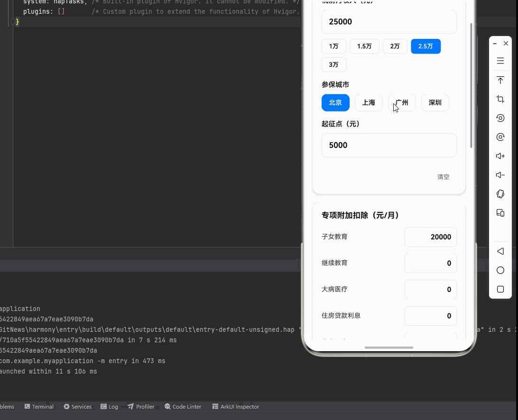Click the phone app vertical scrollbar
Viewport: 518px width, 420px height.
(x=471, y=85)
